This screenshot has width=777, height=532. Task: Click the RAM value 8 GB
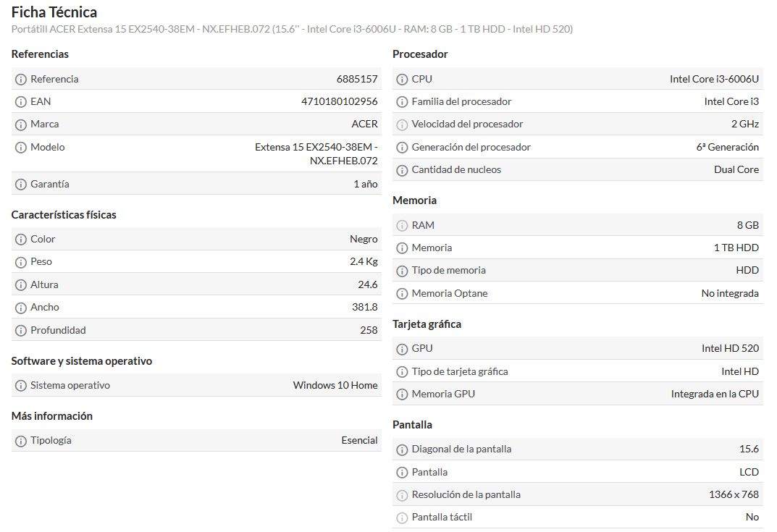click(x=748, y=225)
